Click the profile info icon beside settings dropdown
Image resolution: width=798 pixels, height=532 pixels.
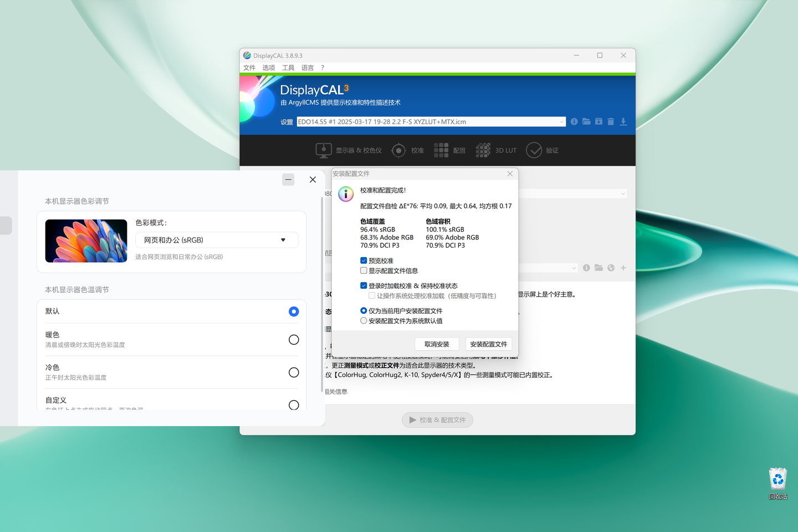(x=574, y=121)
